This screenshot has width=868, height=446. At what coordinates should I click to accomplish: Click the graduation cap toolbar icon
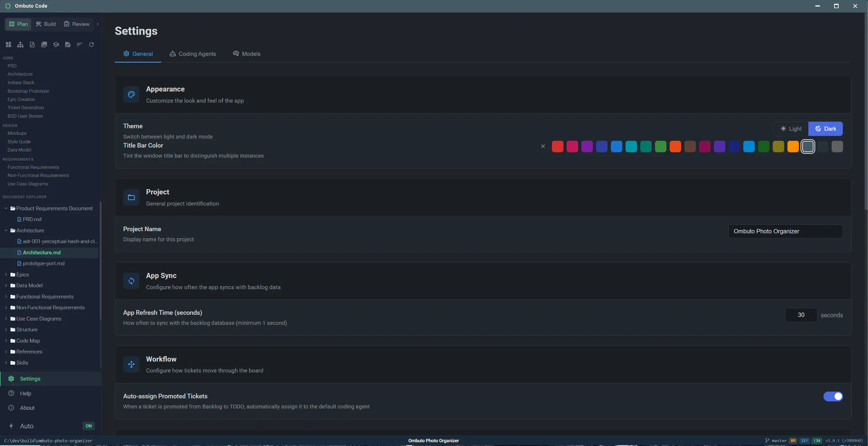[56, 45]
